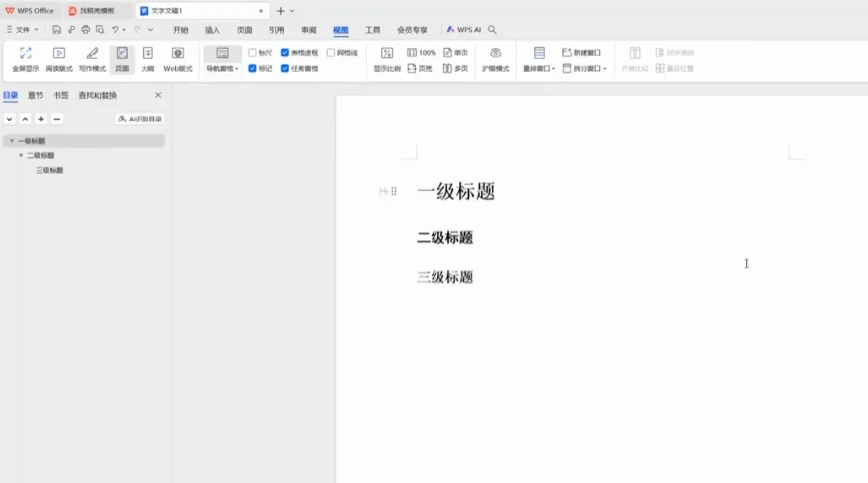This screenshot has height=483, width=868.
Task: Open the 工具 ribbon tab
Action: click(x=373, y=30)
